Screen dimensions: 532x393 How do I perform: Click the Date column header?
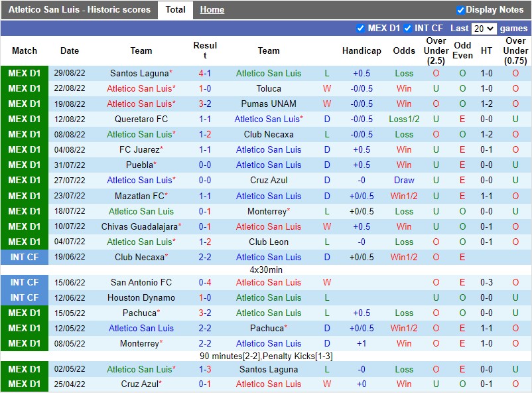[70, 51]
